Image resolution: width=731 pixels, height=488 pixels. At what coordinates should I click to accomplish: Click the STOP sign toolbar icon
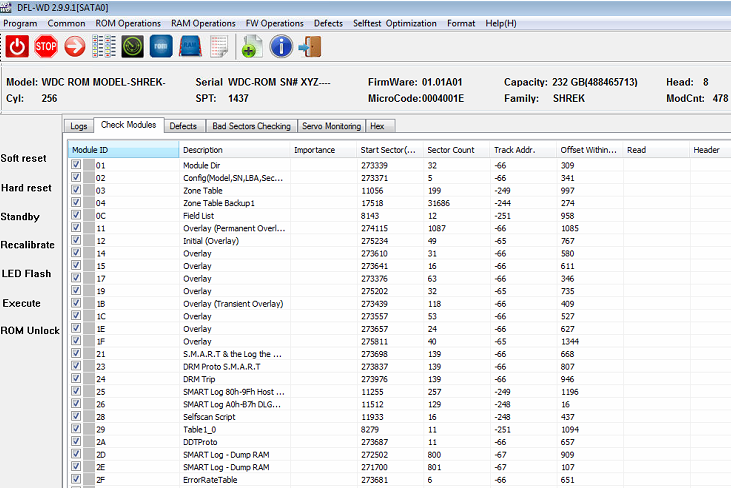click(46, 47)
